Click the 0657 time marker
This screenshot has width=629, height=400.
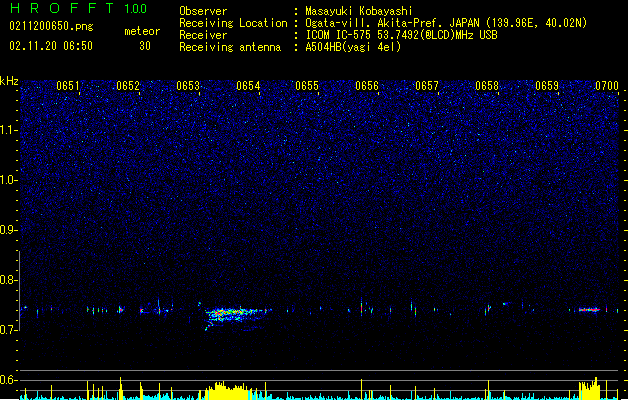pos(427,86)
